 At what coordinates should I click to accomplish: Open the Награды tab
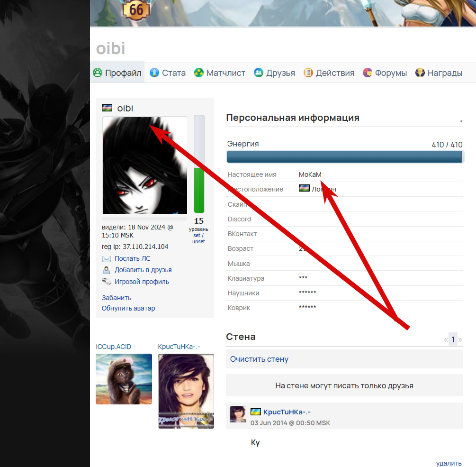tap(439, 73)
